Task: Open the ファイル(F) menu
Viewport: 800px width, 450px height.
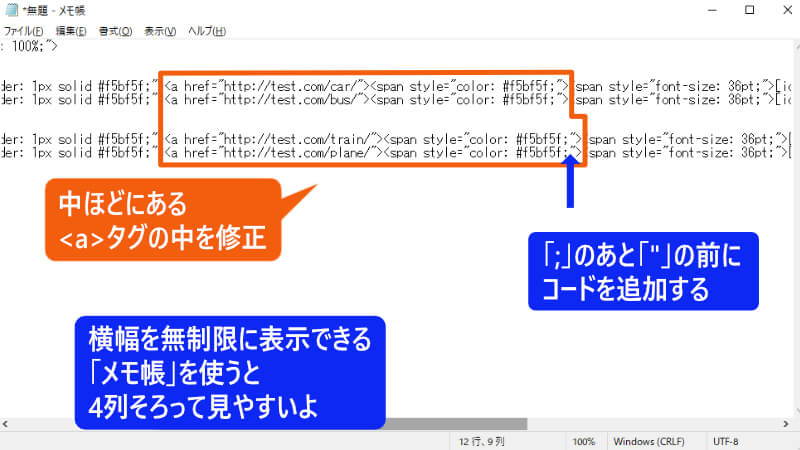Action: [23, 31]
